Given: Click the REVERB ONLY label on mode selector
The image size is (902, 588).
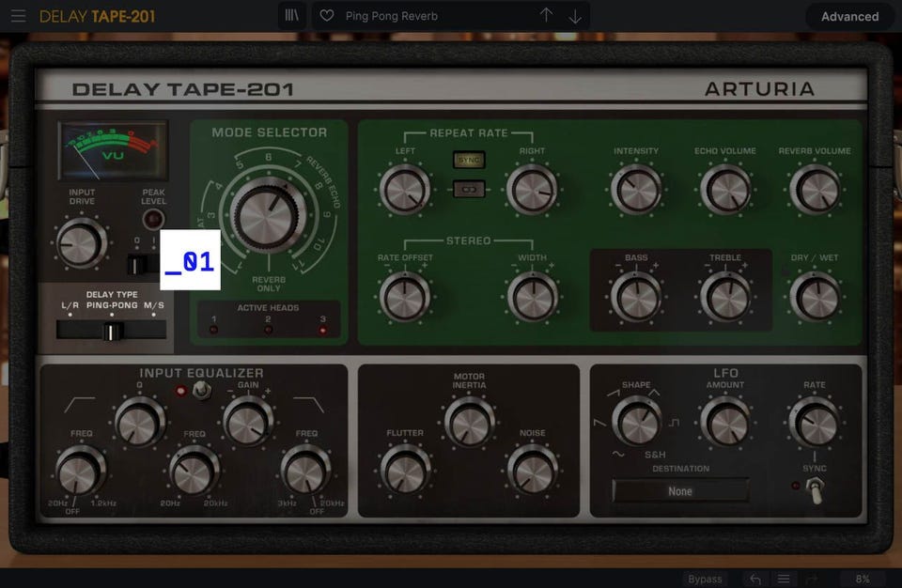Looking at the screenshot, I should click(269, 284).
